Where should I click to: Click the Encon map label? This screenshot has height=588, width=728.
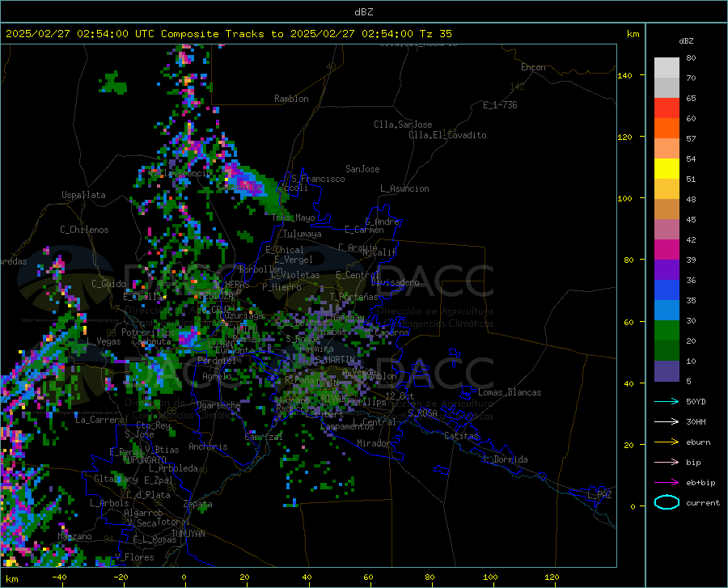click(533, 67)
